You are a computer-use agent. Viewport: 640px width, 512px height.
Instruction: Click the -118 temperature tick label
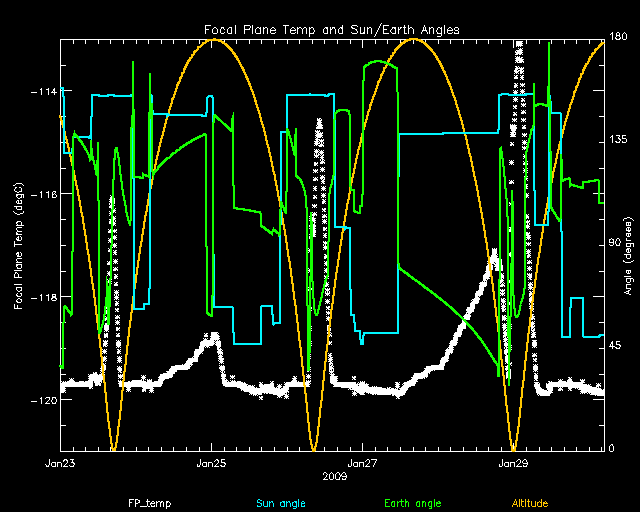tap(43, 297)
